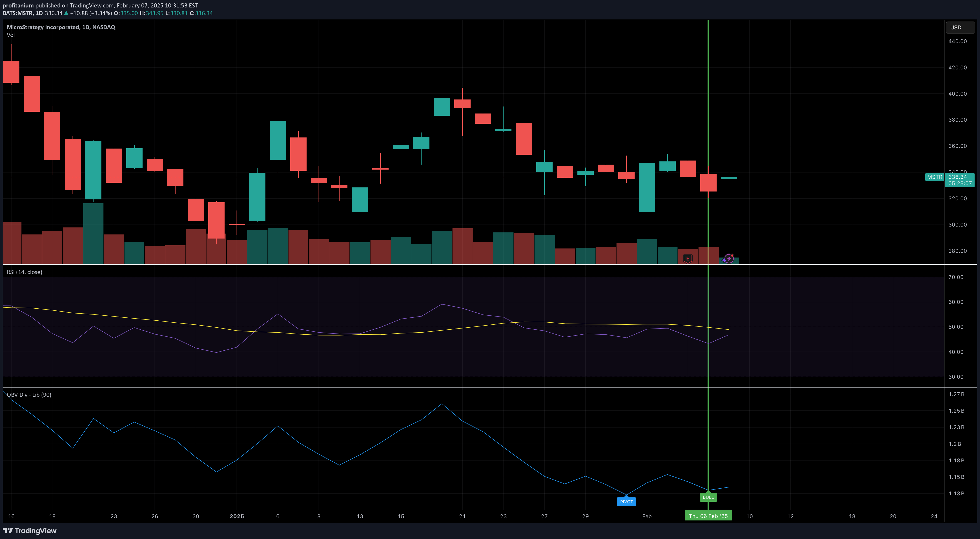Click the Vol indicator label
This screenshot has height=539, width=980.
coord(11,35)
